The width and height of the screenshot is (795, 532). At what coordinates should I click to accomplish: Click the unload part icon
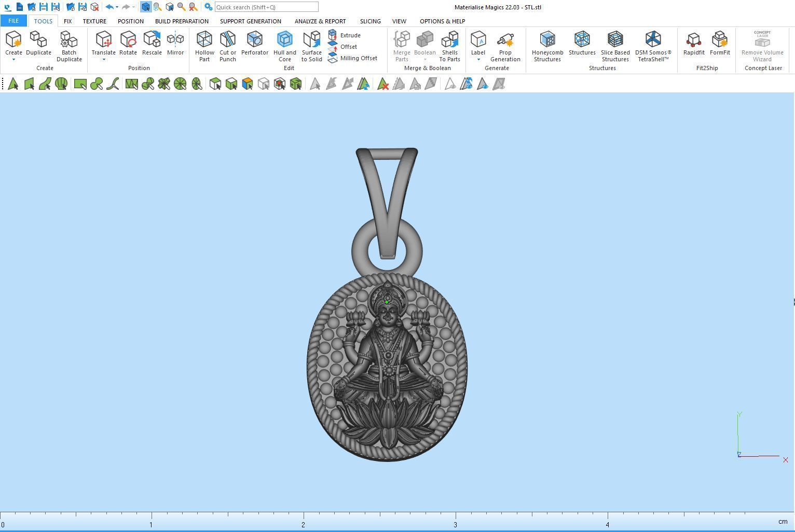[x=94, y=7]
